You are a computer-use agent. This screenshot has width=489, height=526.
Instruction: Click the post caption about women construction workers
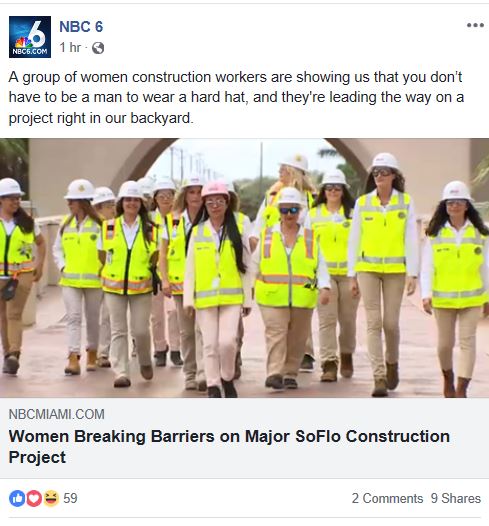(236, 98)
